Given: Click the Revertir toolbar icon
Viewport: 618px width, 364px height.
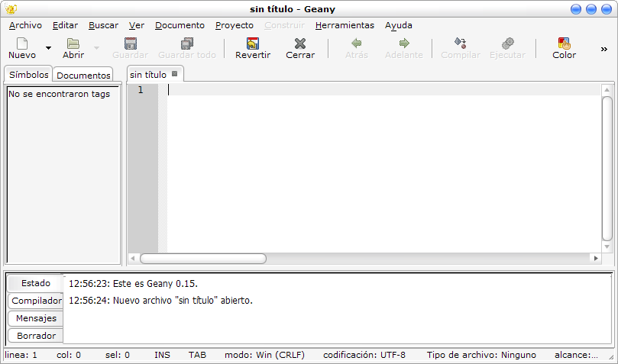Looking at the screenshot, I should [252, 44].
